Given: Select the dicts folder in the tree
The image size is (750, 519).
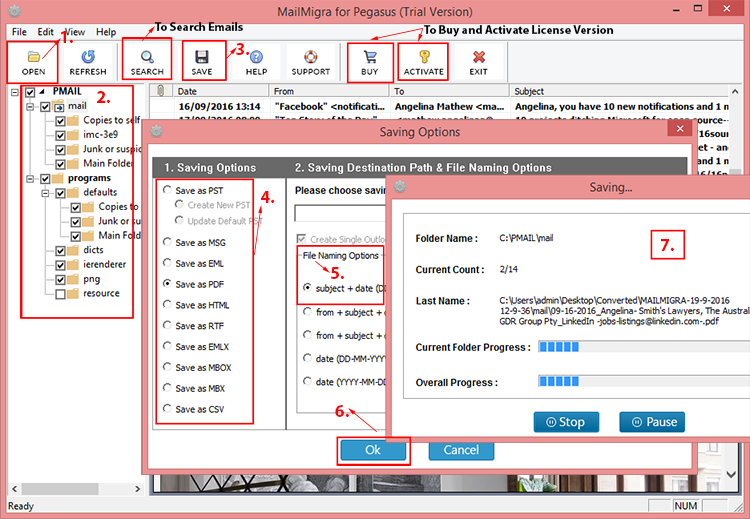Looking at the screenshot, I should [93, 250].
